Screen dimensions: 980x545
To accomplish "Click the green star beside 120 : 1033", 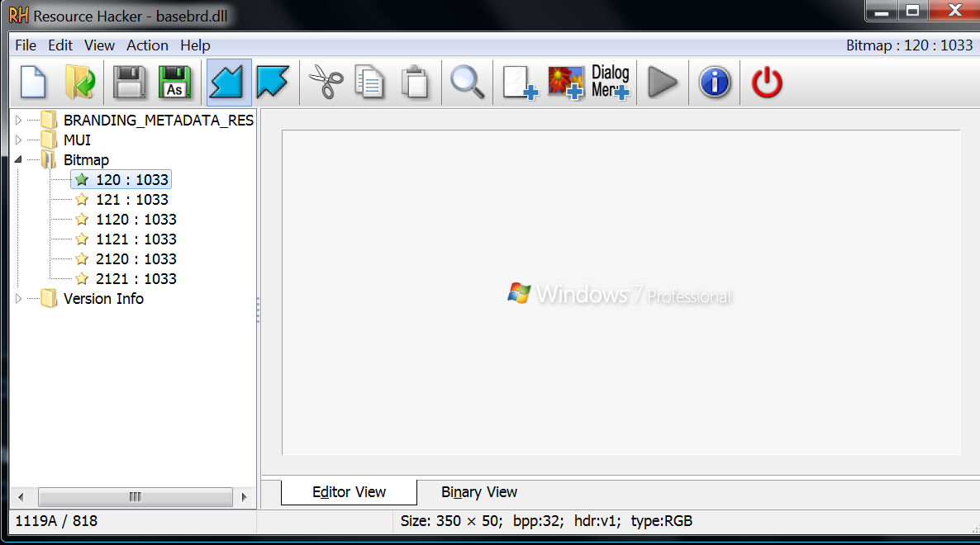I will (x=82, y=180).
